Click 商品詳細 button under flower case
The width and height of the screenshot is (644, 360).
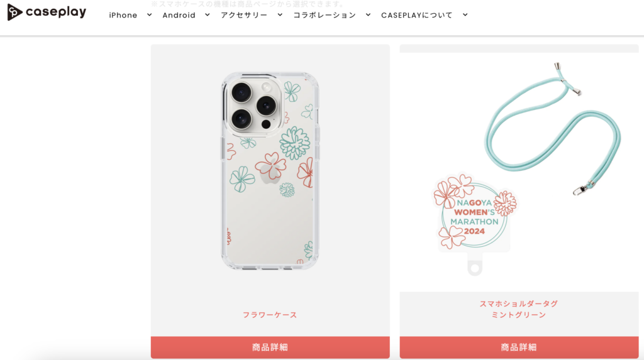pyautogui.click(x=270, y=347)
